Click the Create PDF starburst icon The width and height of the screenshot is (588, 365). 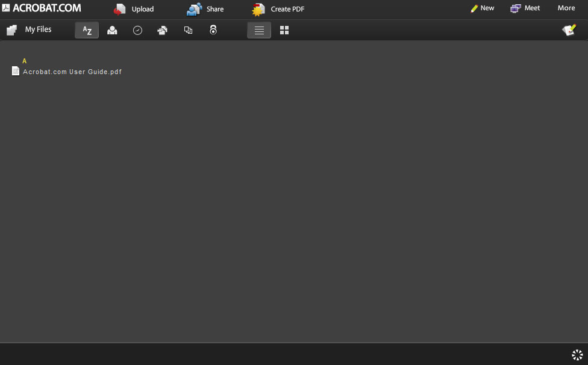258,9
